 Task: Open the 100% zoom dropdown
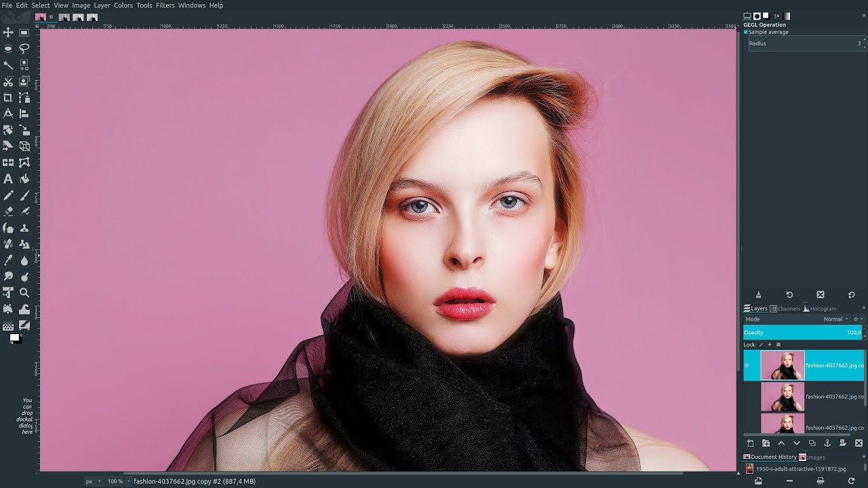click(x=118, y=481)
